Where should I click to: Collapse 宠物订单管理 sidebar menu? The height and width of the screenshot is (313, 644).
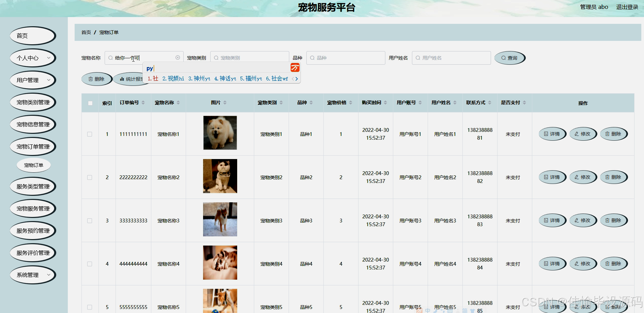tap(33, 146)
